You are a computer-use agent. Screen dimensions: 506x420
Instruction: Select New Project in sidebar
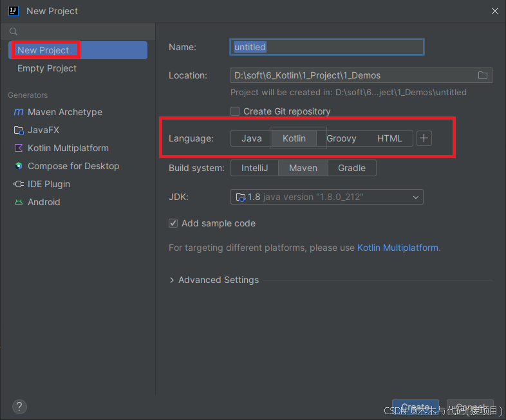coord(78,50)
